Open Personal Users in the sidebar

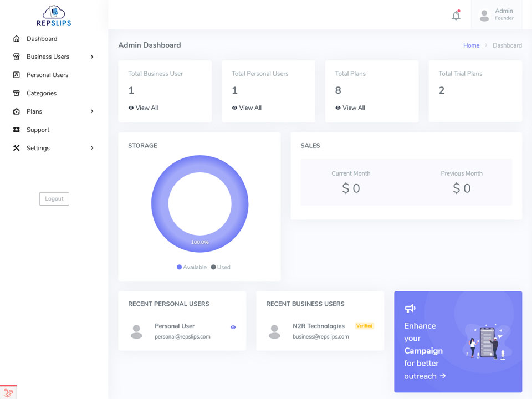tap(48, 75)
